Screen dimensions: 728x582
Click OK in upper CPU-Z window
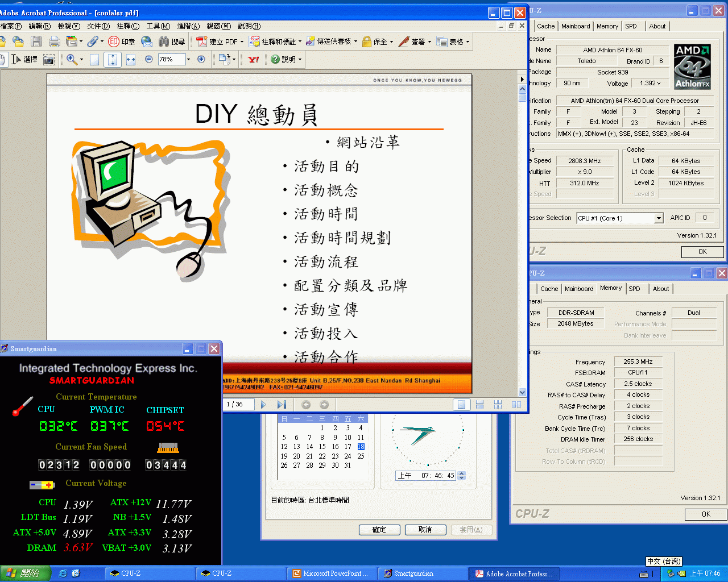click(702, 252)
